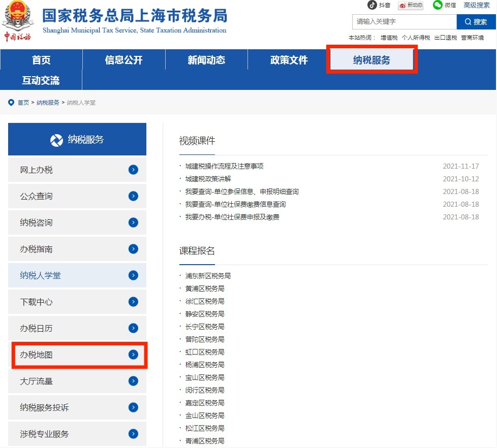Click the Douyin (抖音) icon
Image resolution: width=497 pixels, height=448 pixels.
(x=372, y=5)
